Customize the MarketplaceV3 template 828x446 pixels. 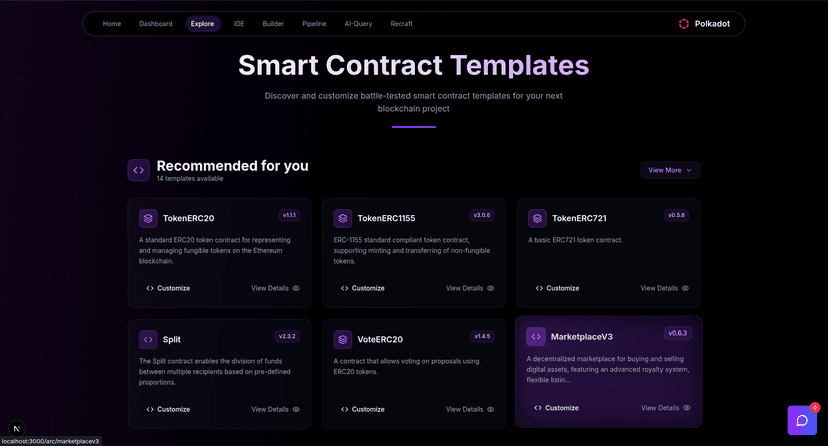[x=556, y=407]
